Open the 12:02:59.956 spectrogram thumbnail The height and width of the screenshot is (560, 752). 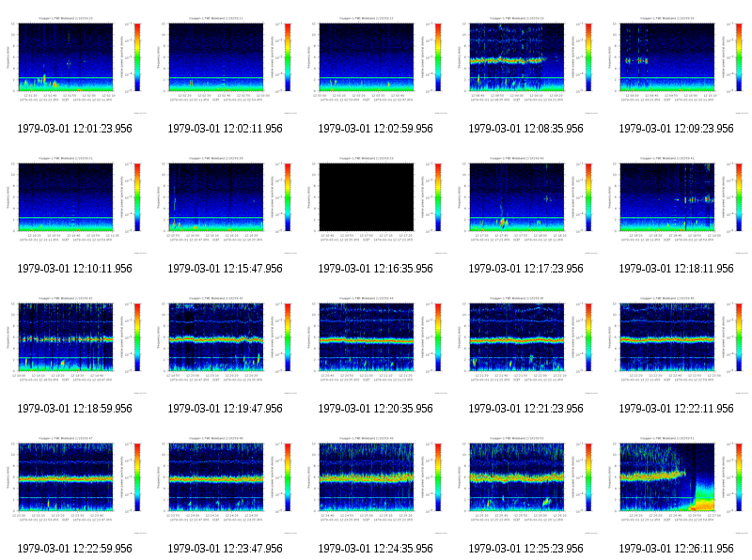(x=375, y=65)
